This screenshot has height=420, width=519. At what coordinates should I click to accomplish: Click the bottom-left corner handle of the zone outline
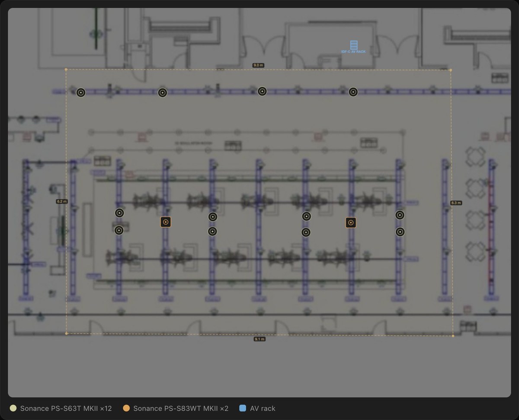[x=66, y=334]
